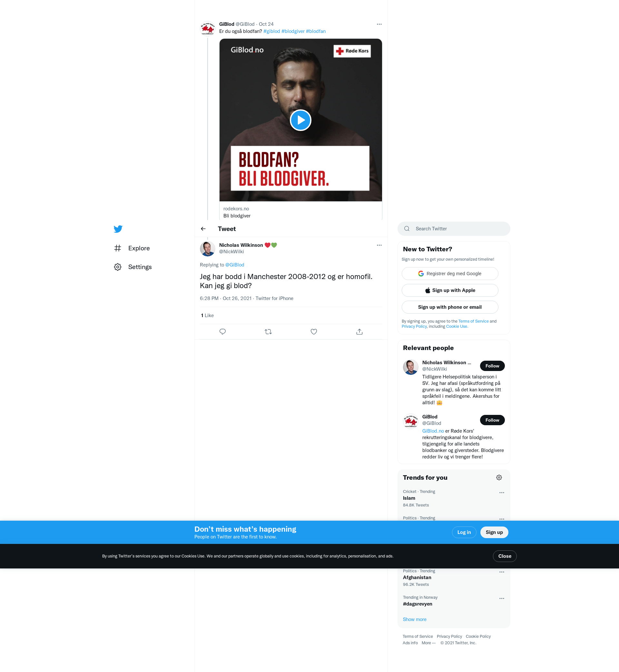Play the Blodfan video
The height and width of the screenshot is (672, 619).
300,120
